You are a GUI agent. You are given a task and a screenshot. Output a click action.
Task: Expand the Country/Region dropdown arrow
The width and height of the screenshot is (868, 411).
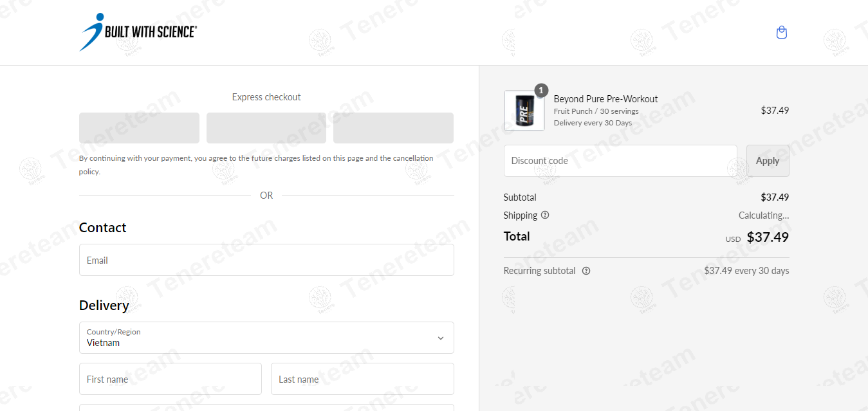coord(441,338)
